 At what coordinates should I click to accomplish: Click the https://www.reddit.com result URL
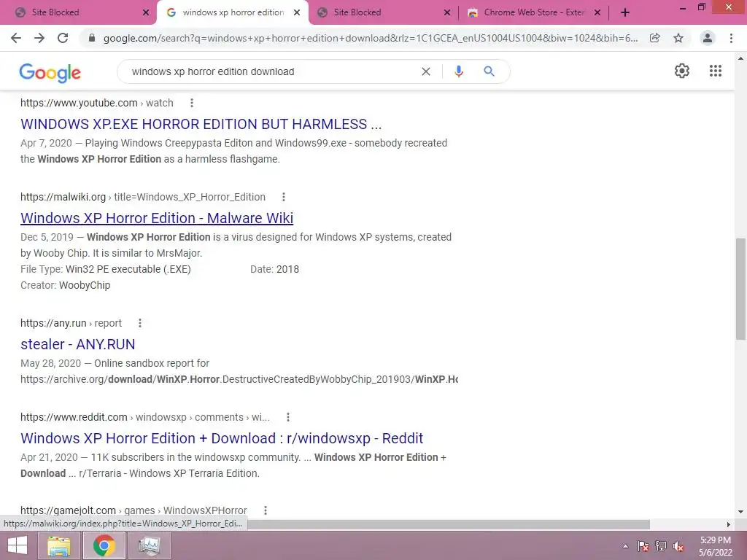(x=145, y=417)
